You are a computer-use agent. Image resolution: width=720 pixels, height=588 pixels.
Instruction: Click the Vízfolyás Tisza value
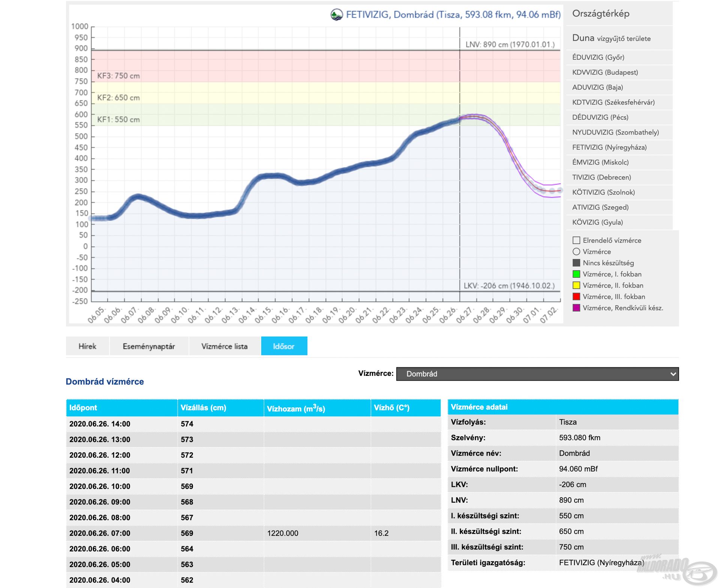point(568,422)
